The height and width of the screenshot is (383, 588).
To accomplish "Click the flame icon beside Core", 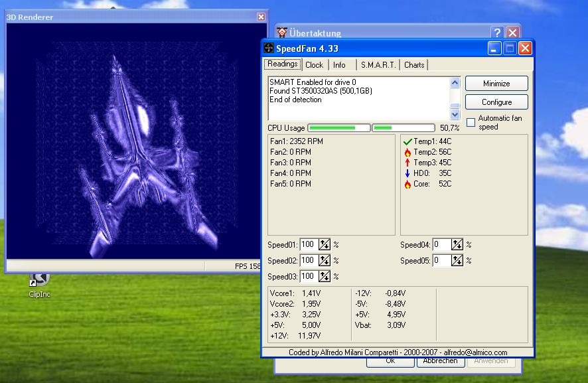I will tap(407, 184).
